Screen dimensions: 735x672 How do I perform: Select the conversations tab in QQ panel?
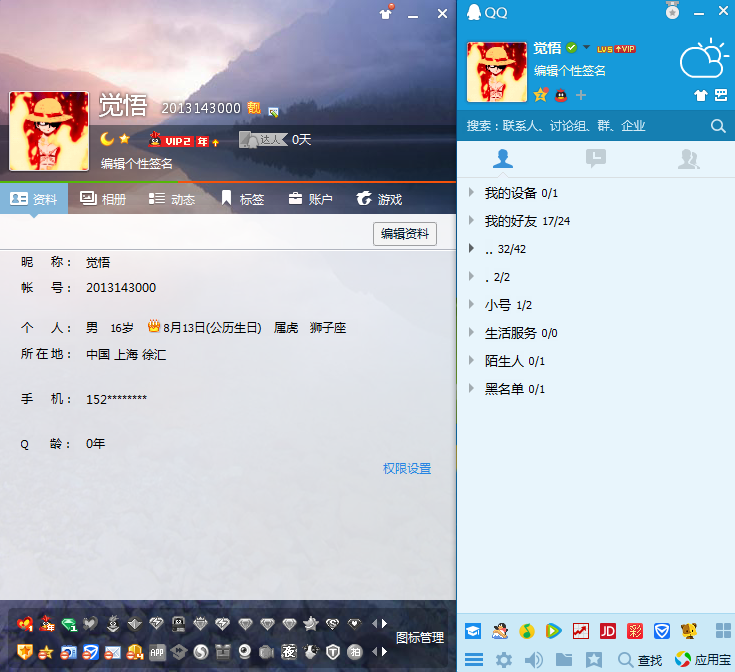coord(596,159)
